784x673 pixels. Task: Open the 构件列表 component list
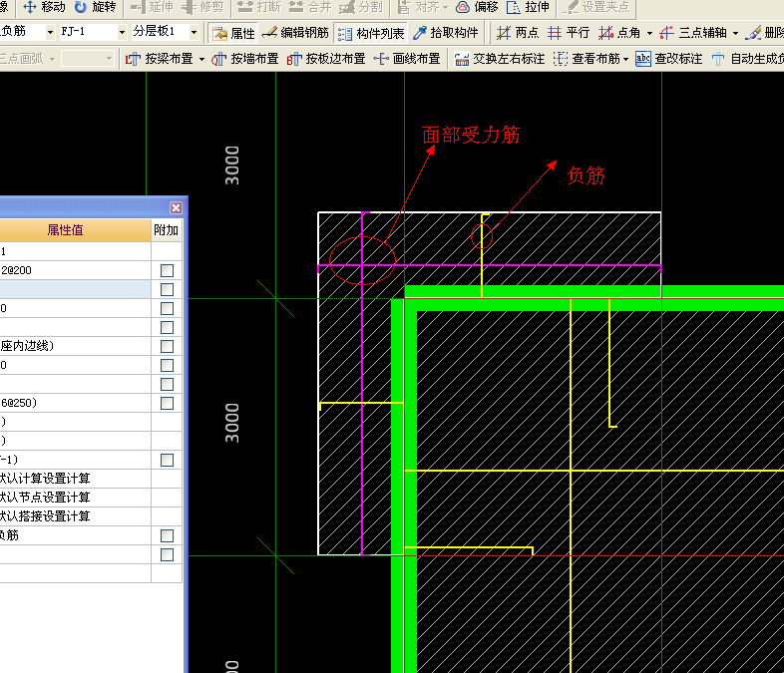tap(371, 33)
